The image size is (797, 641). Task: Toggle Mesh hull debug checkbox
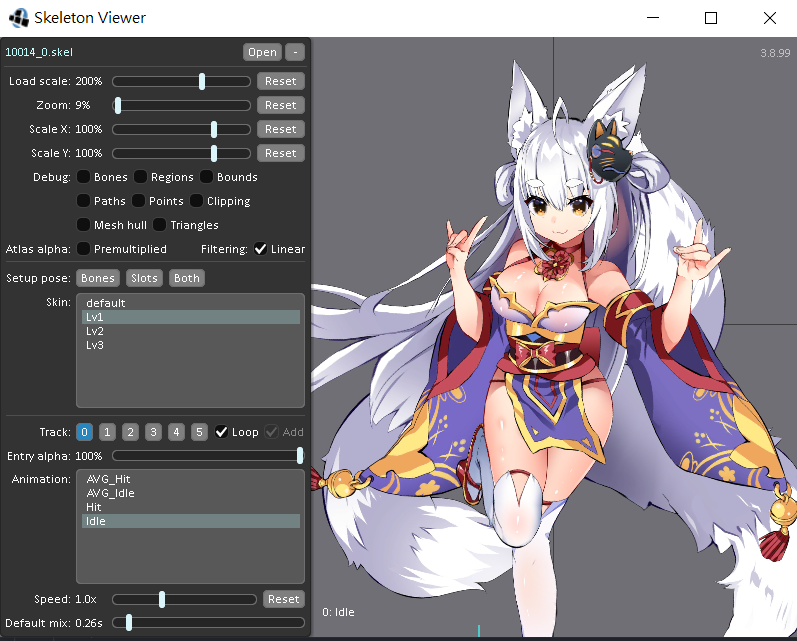tap(83, 225)
